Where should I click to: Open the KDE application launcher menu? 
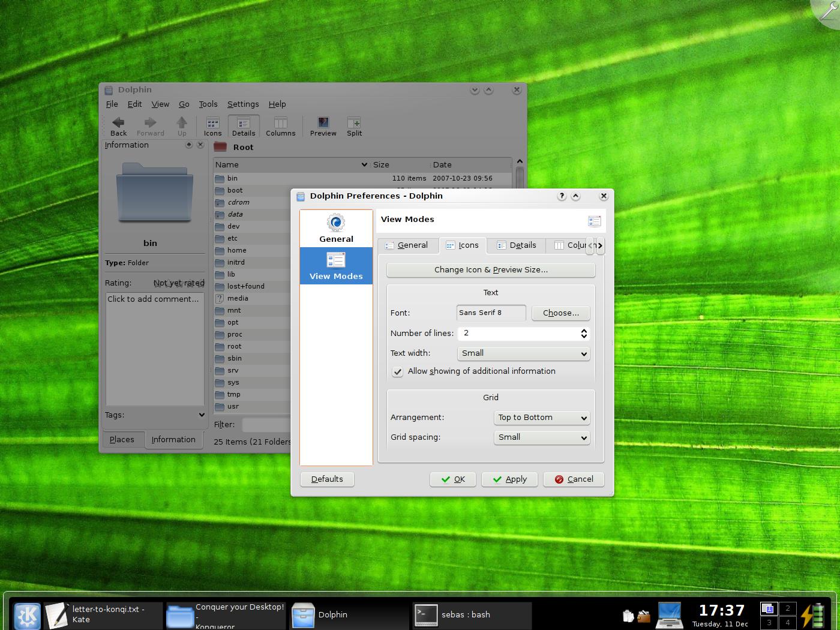tap(27, 616)
